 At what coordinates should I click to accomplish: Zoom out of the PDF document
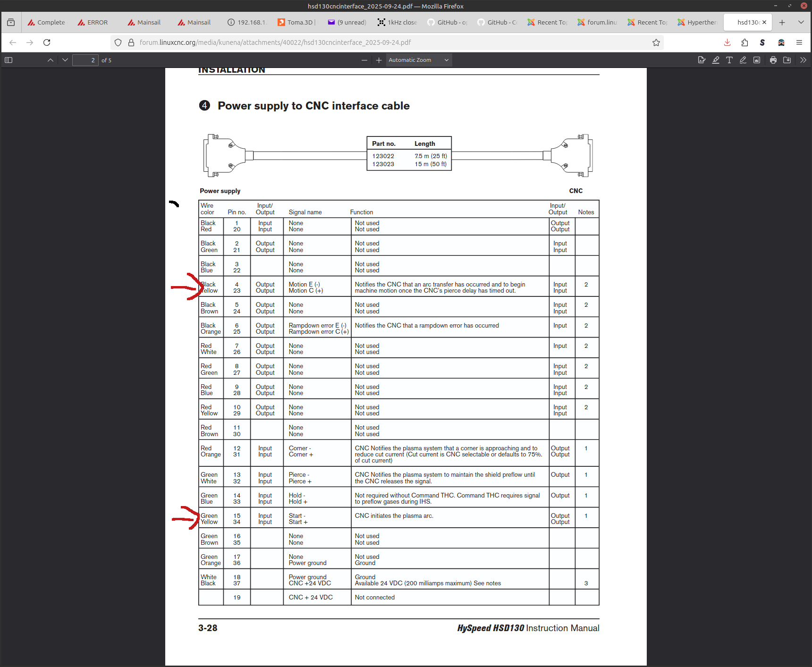(364, 60)
